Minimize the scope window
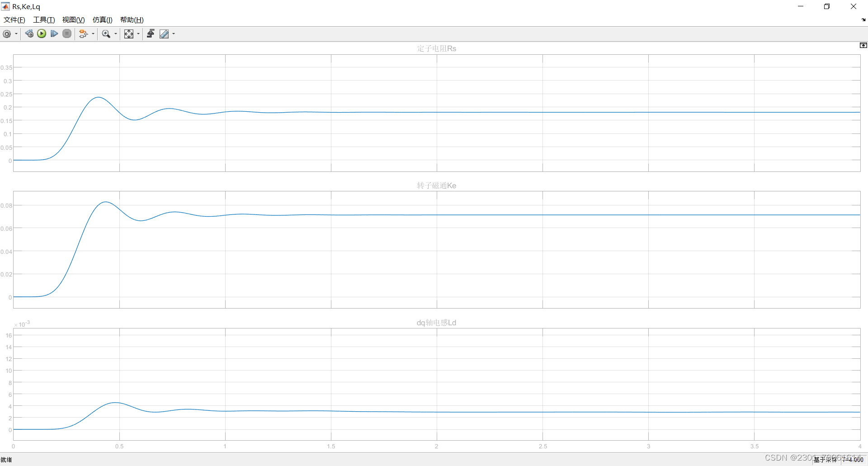Image resolution: width=868 pixels, height=466 pixels. click(801, 6)
